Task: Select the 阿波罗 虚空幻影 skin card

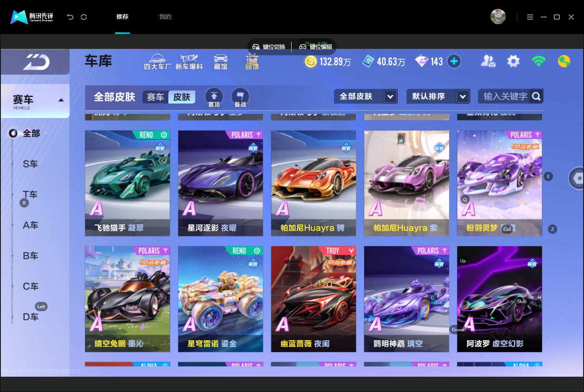Action: pos(500,299)
